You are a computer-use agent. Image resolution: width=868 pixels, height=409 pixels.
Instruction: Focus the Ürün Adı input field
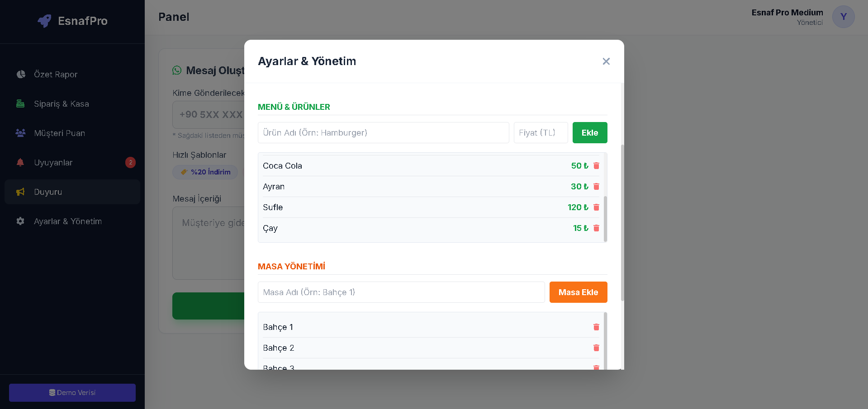coord(383,133)
